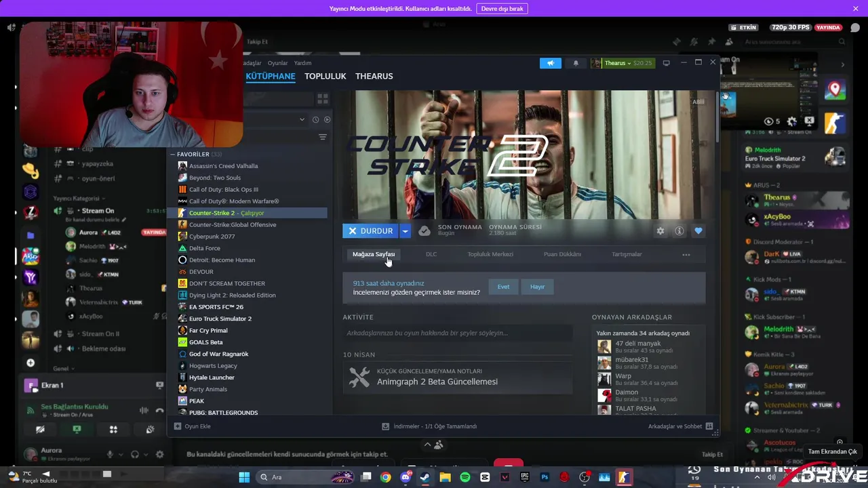Stop Discord screen sharing button
868x488 pixels.
[77, 429]
